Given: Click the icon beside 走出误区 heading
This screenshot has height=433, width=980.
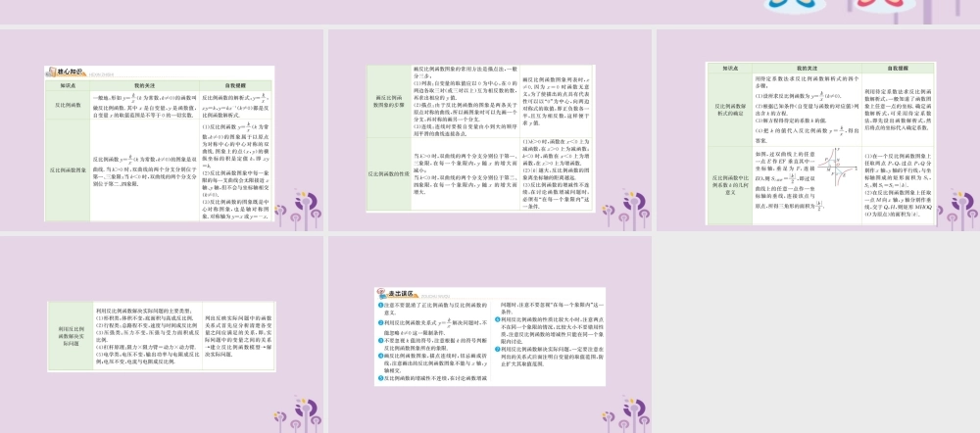Looking at the screenshot, I should pos(381,294).
